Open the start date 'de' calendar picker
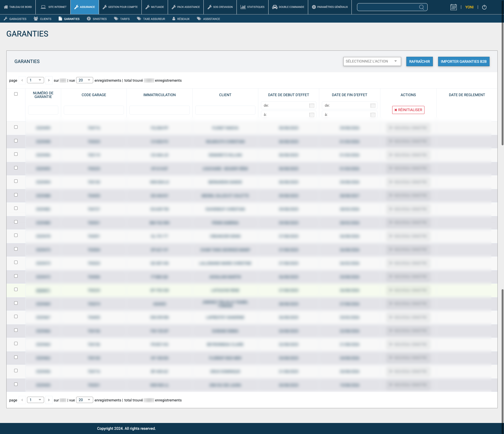Screen dimensions: 504x434 click(x=312, y=105)
